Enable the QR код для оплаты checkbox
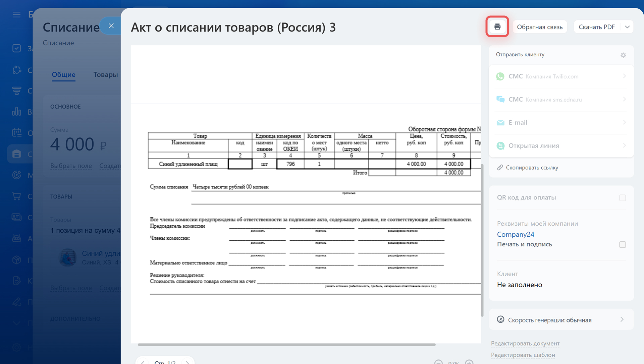 [622, 198]
